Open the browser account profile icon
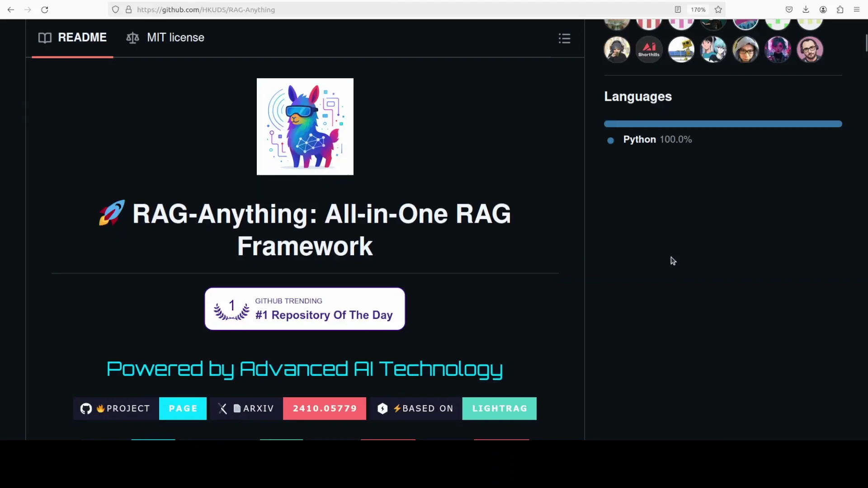Viewport: 868px width, 488px height. pyautogui.click(x=823, y=9)
